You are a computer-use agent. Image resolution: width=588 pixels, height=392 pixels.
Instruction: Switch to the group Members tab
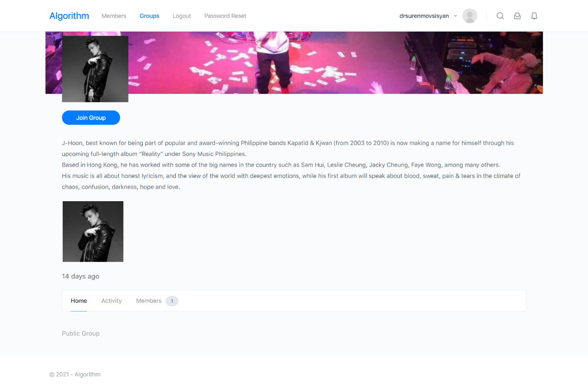149,301
